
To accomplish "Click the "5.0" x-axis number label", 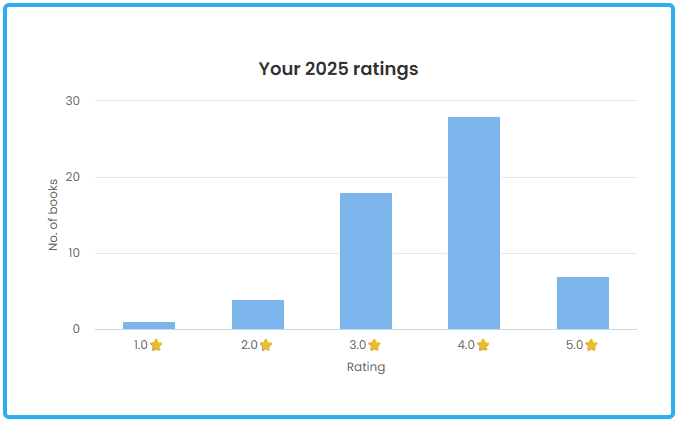I will click(575, 345).
